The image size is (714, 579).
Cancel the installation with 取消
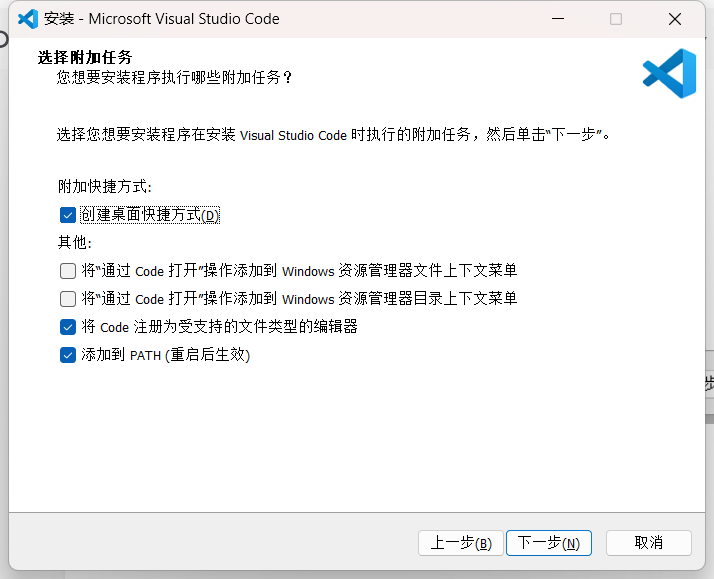pyautogui.click(x=649, y=543)
